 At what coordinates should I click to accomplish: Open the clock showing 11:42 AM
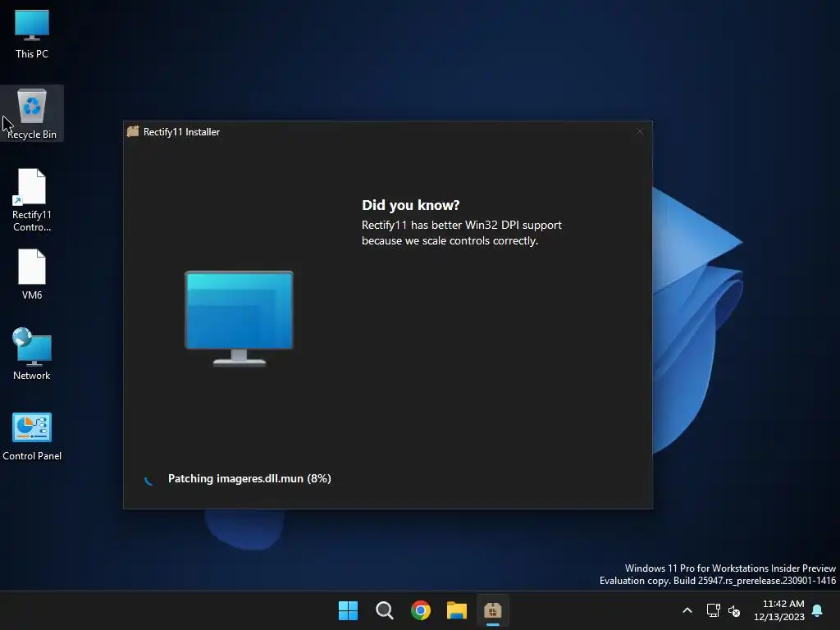click(779, 610)
